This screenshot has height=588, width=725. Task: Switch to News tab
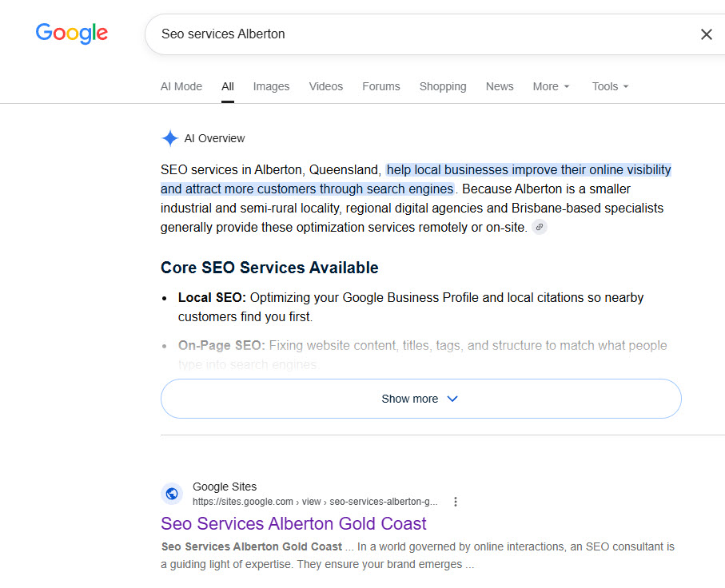500,86
